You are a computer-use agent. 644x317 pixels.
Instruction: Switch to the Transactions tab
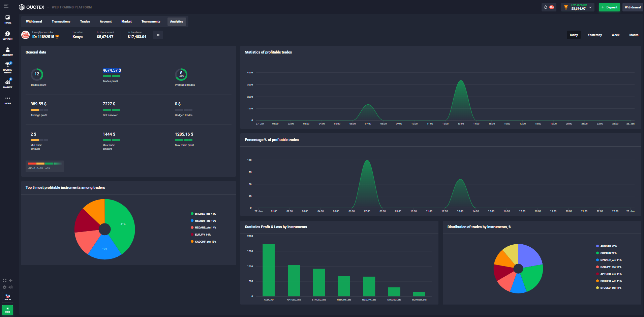(61, 22)
